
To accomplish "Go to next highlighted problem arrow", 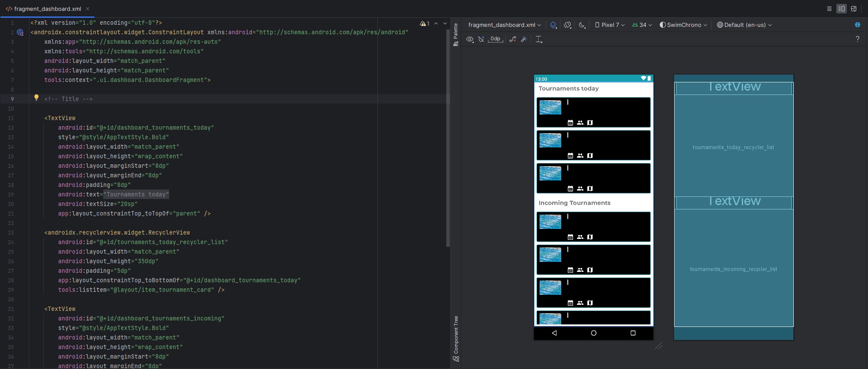I will pyautogui.click(x=445, y=23).
